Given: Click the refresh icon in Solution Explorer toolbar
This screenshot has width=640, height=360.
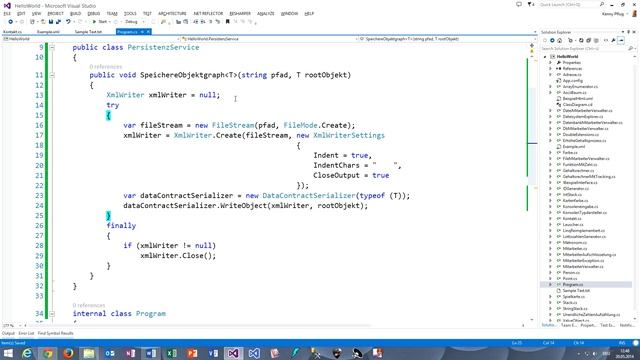Looking at the screenshot, I should (581, 40).
